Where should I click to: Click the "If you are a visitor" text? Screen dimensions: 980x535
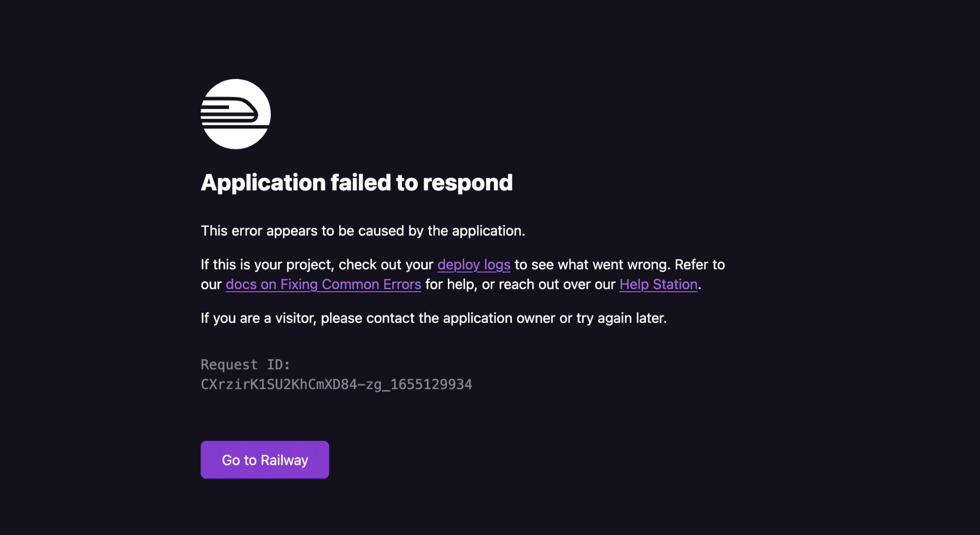pos(258,318)
